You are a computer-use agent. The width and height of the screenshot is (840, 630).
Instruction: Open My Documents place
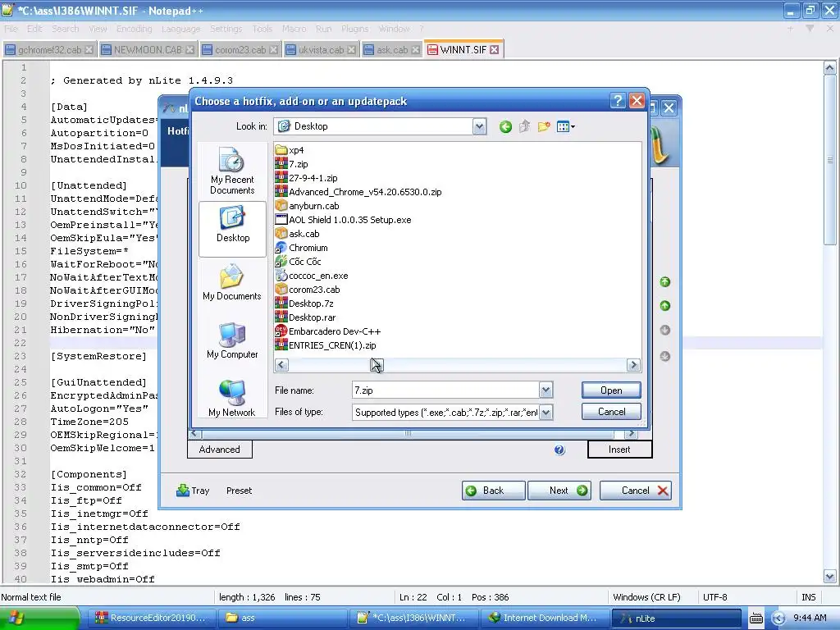(232, 282)
